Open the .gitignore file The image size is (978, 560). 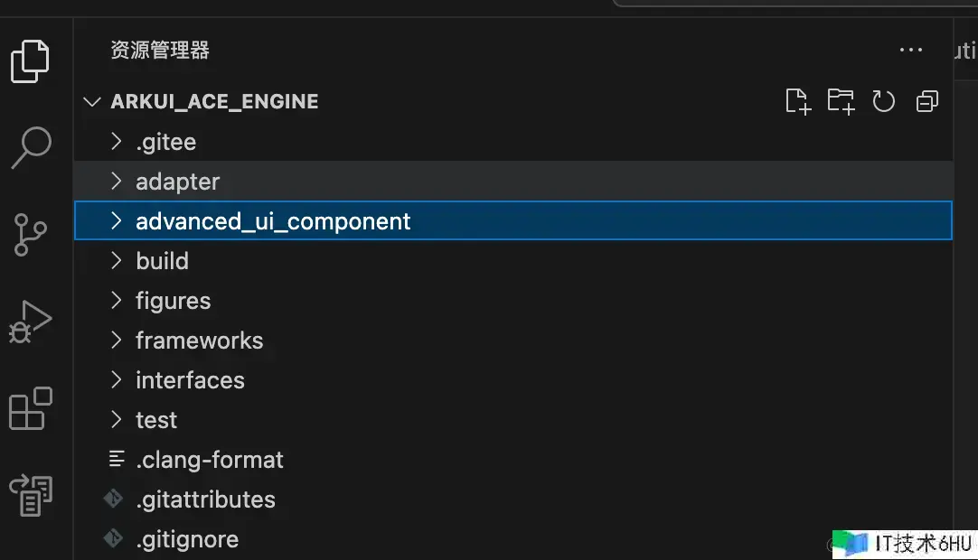187,539
